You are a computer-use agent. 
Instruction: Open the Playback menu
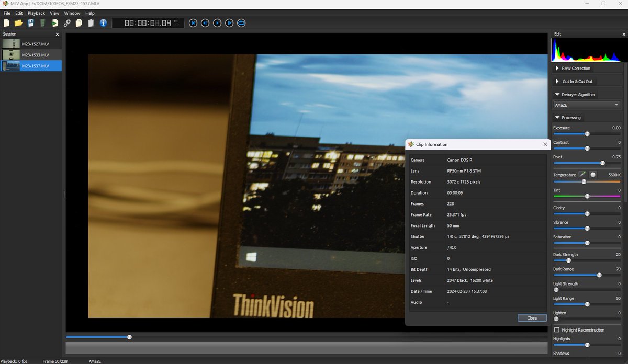36,13
